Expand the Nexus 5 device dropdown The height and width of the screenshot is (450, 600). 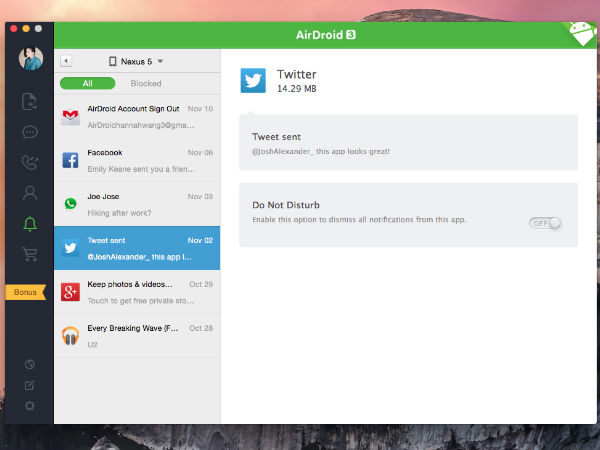point(136,61)
